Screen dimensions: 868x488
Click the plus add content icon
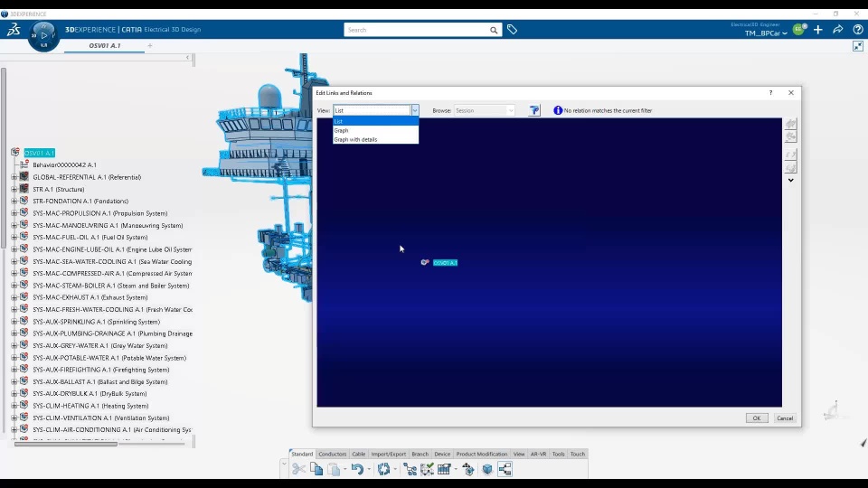818,30
